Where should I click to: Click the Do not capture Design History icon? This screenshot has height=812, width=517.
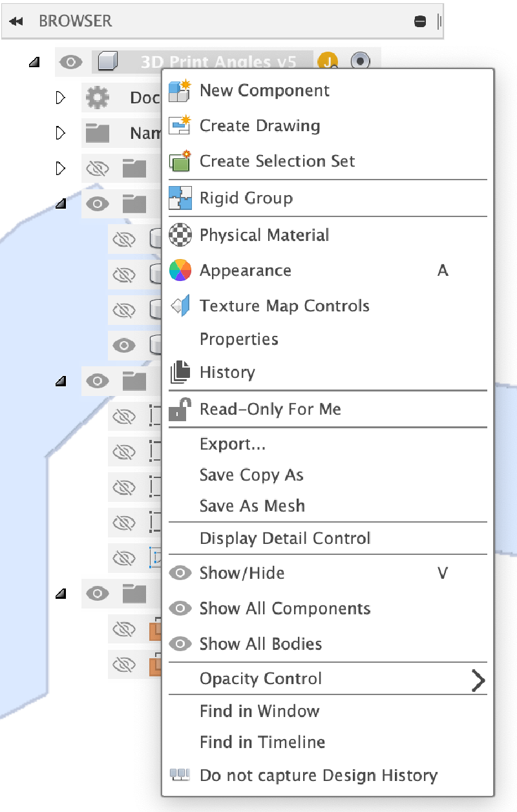click(180, 775)
